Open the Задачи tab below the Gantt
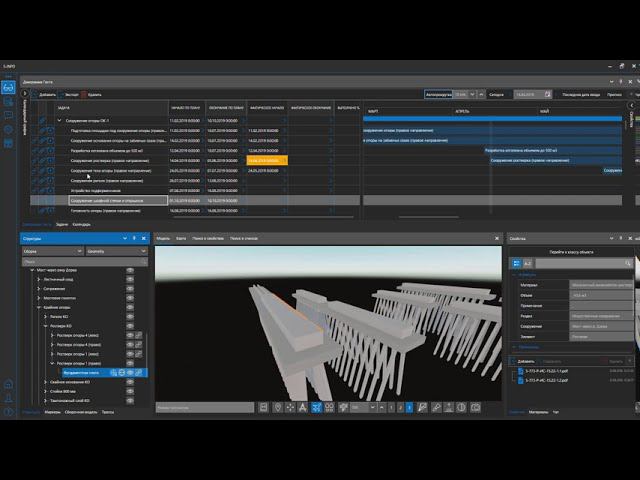Viewport: 640px width, 480px height. coord(62,224)
